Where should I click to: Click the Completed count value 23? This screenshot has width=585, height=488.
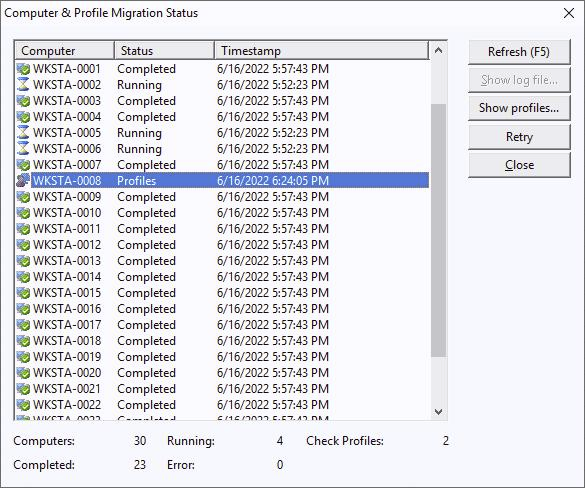click(x=140, y=465)
